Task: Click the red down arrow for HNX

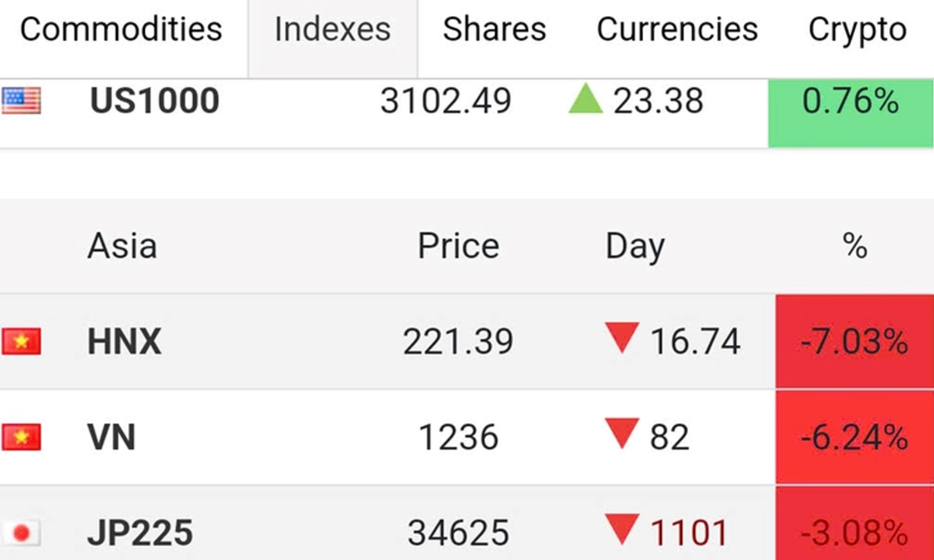Action: pos(622,338)
